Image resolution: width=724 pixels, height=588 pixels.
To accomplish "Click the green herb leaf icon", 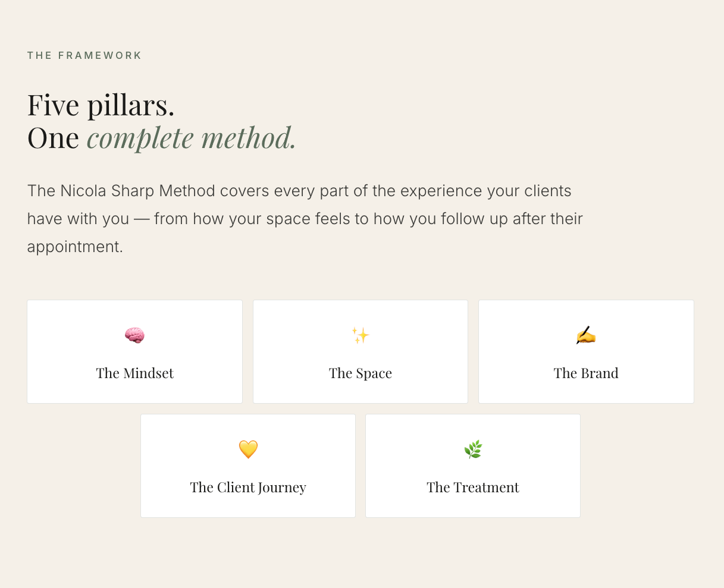I will pos(473,449).
